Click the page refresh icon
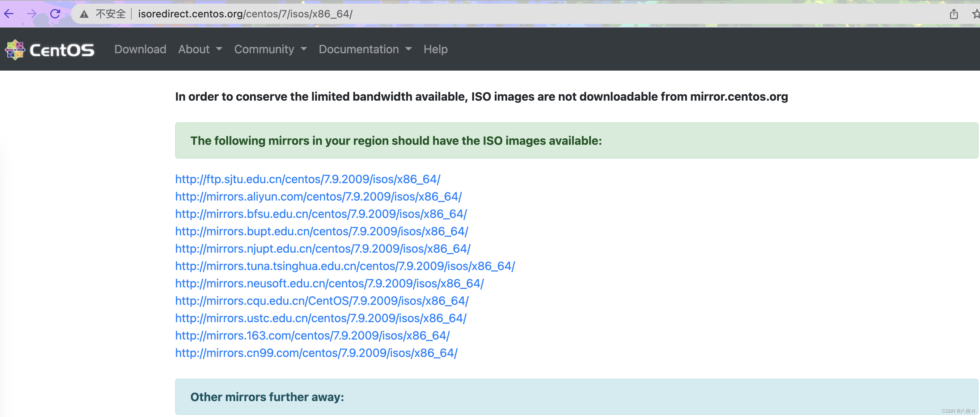This screenshot has height=417, width=980. tap(56, 13)
